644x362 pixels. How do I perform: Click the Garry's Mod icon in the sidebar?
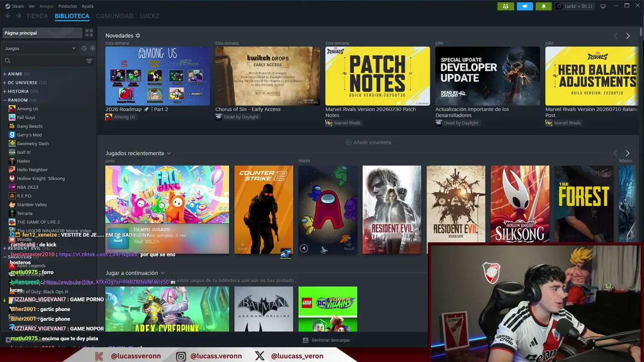point(12,135)
